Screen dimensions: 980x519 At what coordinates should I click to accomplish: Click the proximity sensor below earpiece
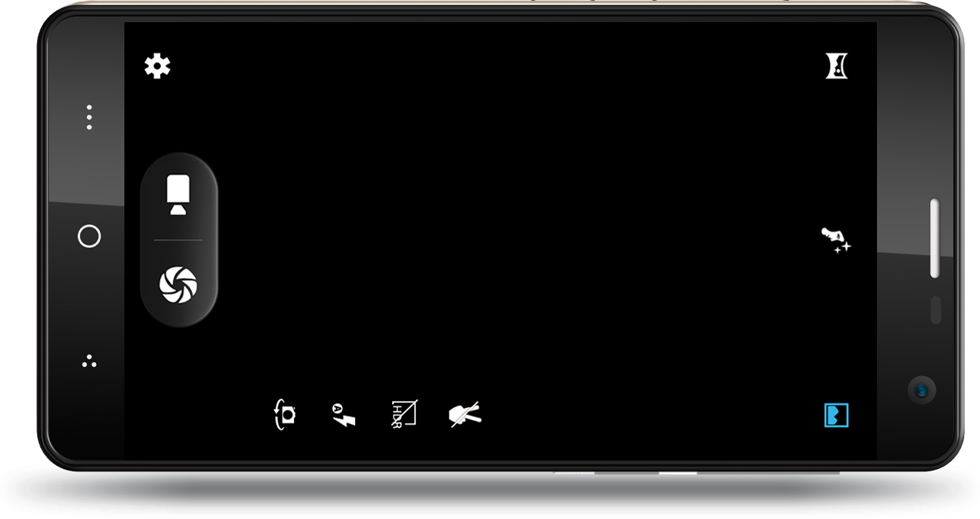(935, 310)
